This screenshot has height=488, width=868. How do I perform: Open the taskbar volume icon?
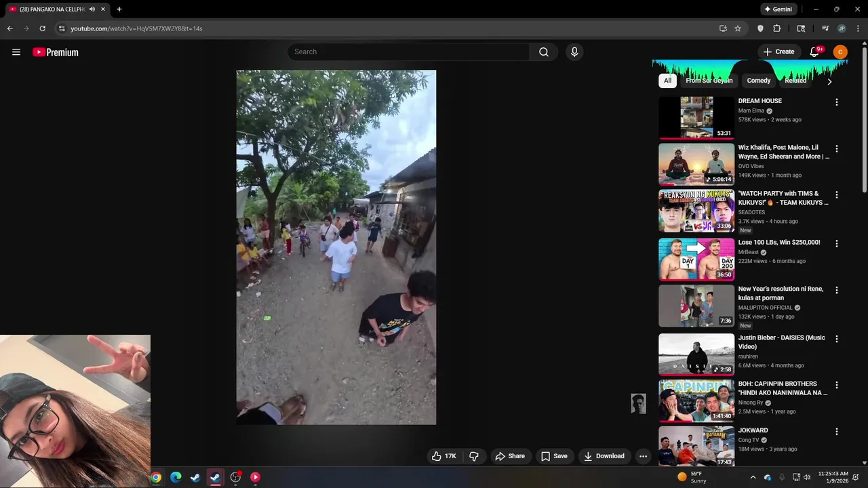point(807,477)
